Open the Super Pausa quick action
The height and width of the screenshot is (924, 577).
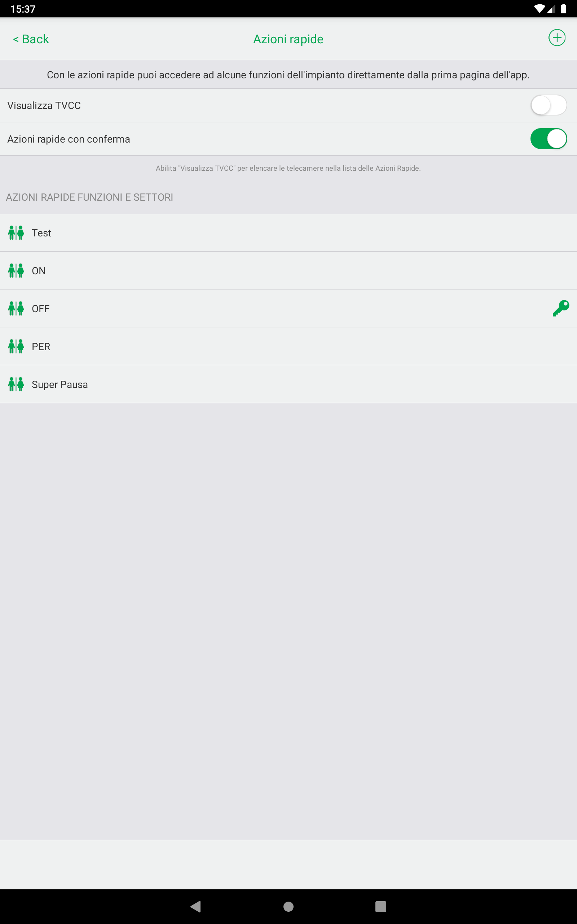click(x=288, y=384)
